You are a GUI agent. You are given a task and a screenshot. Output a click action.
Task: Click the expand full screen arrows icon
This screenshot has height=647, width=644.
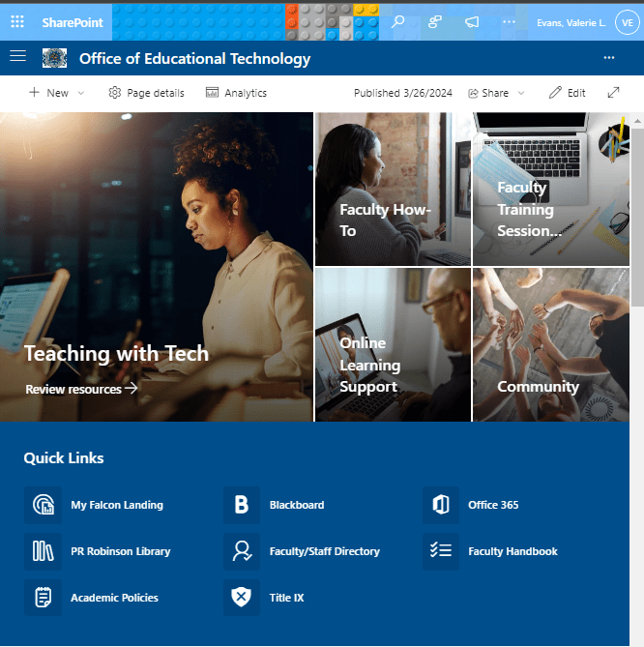pos(613,93)
